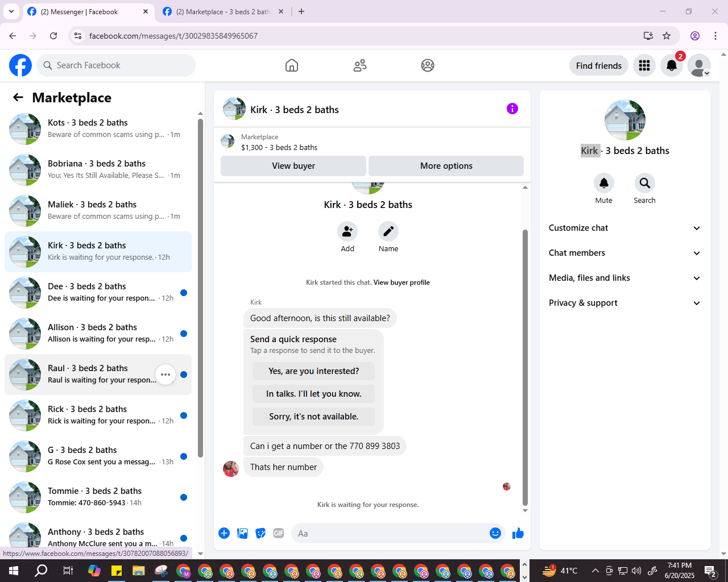
Task: Open View buyer profile link
Action: 402,282
